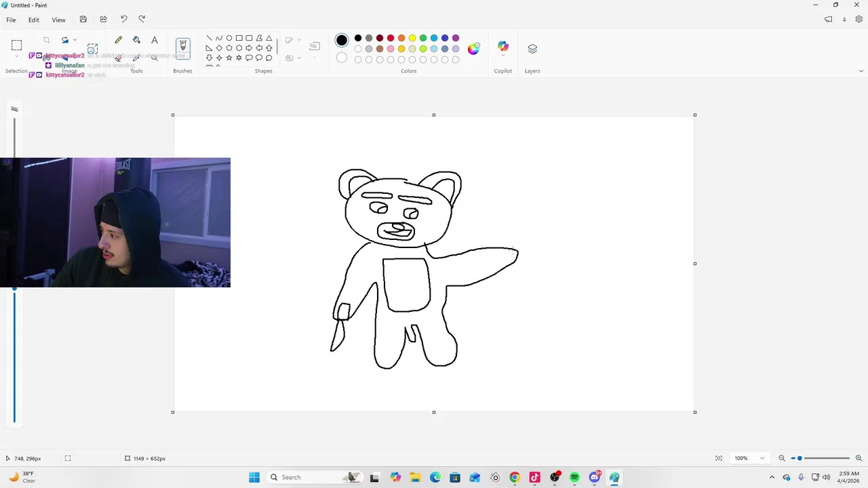Open the shape fill dropdown

click(x=299, y=58)
